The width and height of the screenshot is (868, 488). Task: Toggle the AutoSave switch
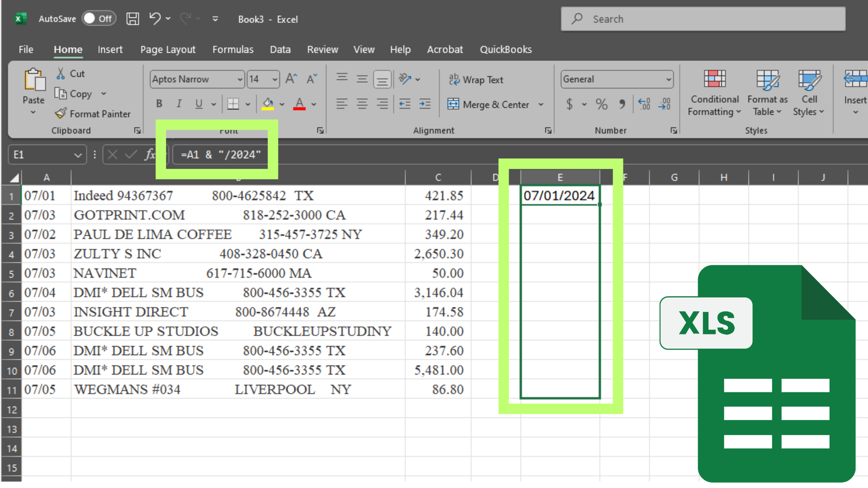(99, 18)
